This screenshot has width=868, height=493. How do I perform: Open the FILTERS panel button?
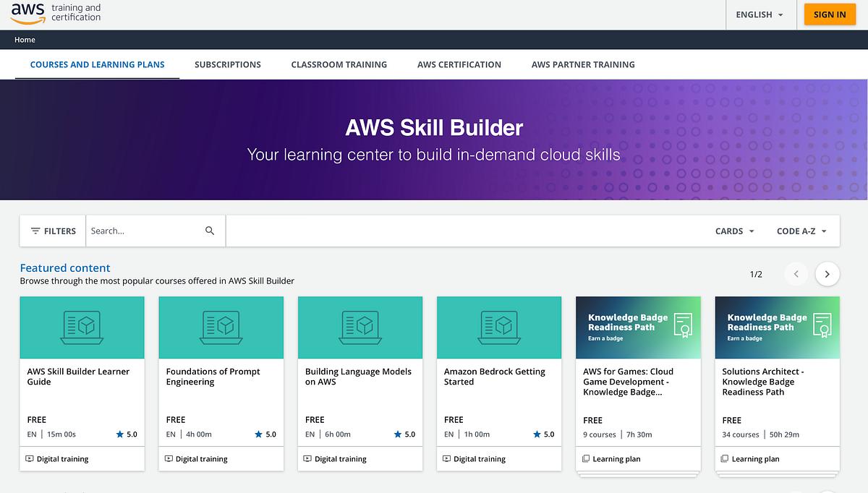53,231
